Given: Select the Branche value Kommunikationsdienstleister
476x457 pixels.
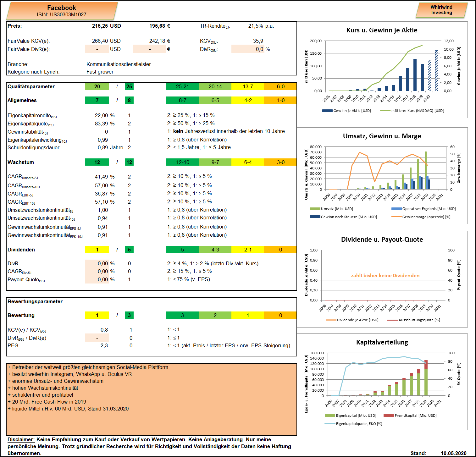Looking at the screenshot, I should coord(119,64).
